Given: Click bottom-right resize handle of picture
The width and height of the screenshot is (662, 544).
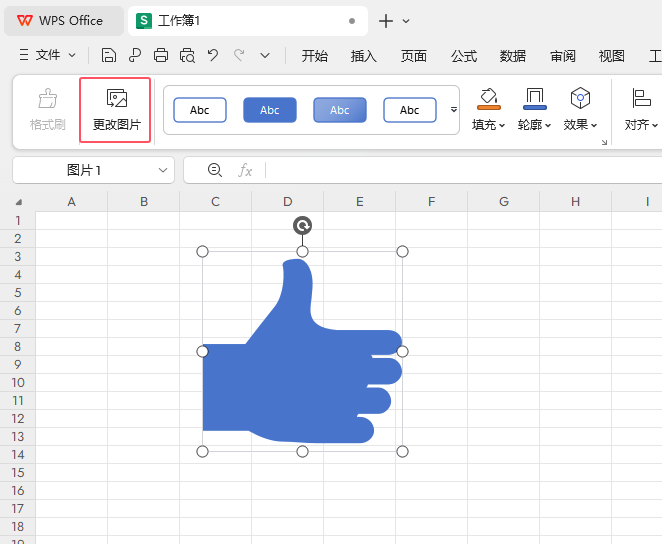Looking at the screenshot, I should pyautogui.click(x=402, y=452).
